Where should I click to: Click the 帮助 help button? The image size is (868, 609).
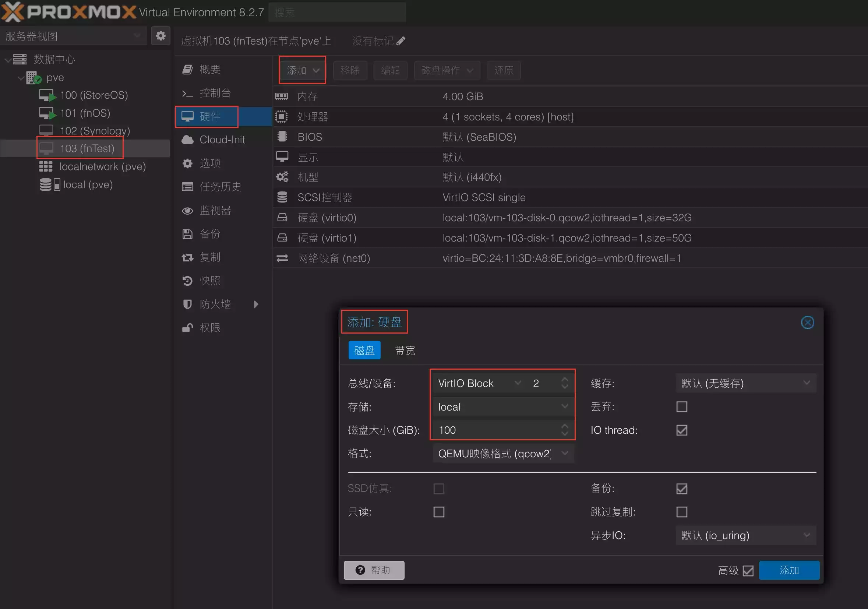[374, 570]
